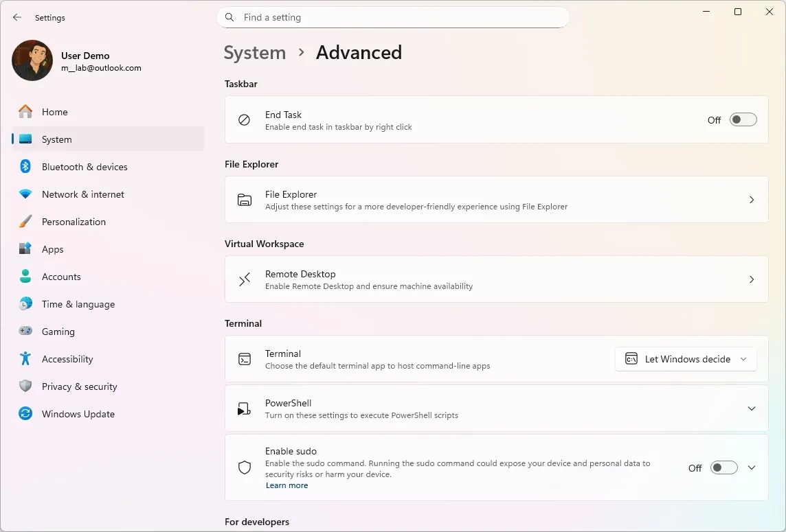
Task: Click the File Explorer folder icon
Action: pyautogui.click(x=244, y=200)
